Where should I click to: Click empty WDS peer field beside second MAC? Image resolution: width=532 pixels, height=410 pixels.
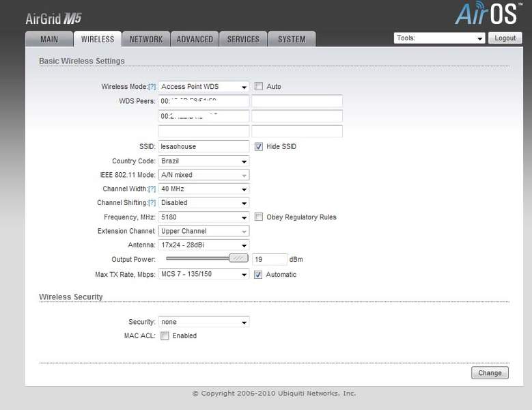point(297,116)
